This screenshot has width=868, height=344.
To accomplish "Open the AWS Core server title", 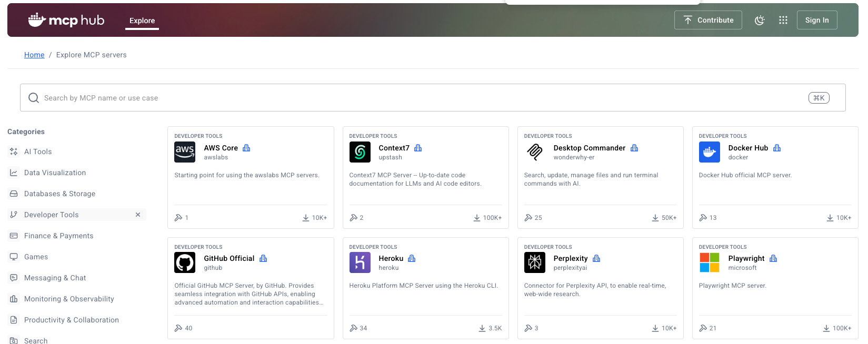I will [x=221, y=148].
